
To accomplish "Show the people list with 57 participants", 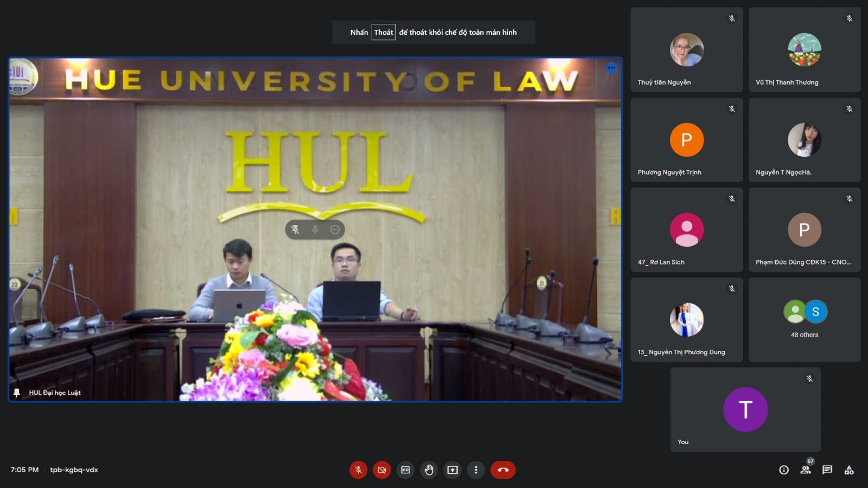I will (806, 470).
